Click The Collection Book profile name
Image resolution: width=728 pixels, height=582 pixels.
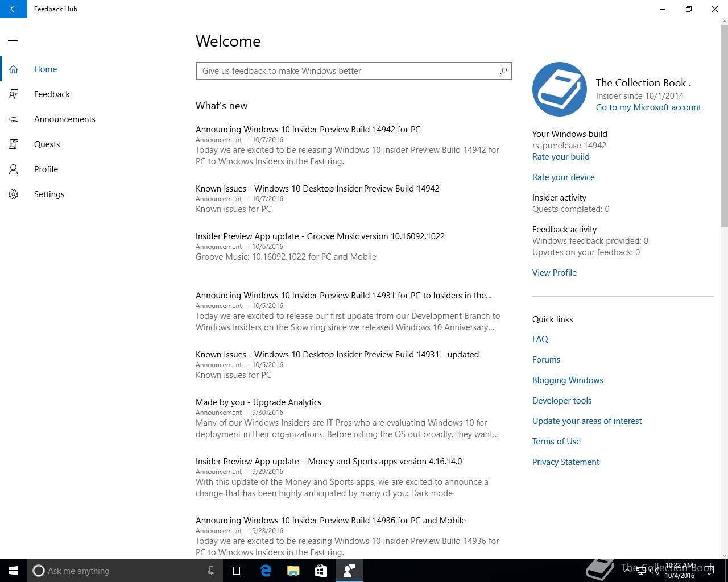[643, 83]
